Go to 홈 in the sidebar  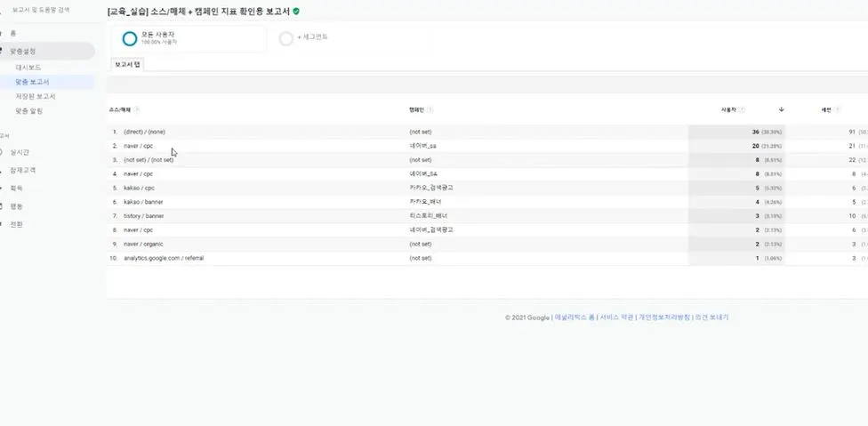13,33
